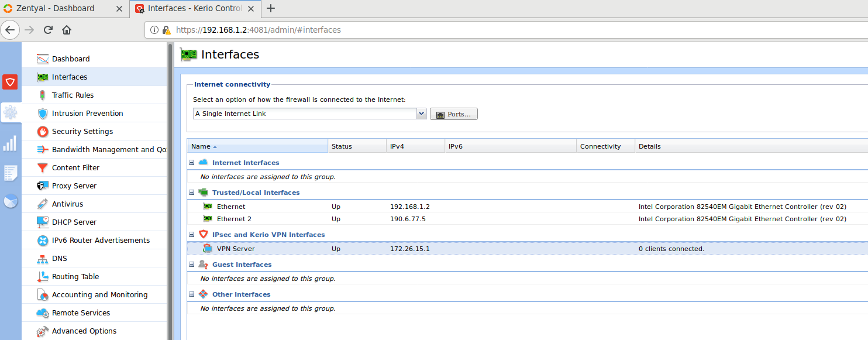The width and height of the screenshot is (868, 340).
Task: Click the Interfaces network card icon in sidebar
Action: pyautogui.click(x=42, y=77)
